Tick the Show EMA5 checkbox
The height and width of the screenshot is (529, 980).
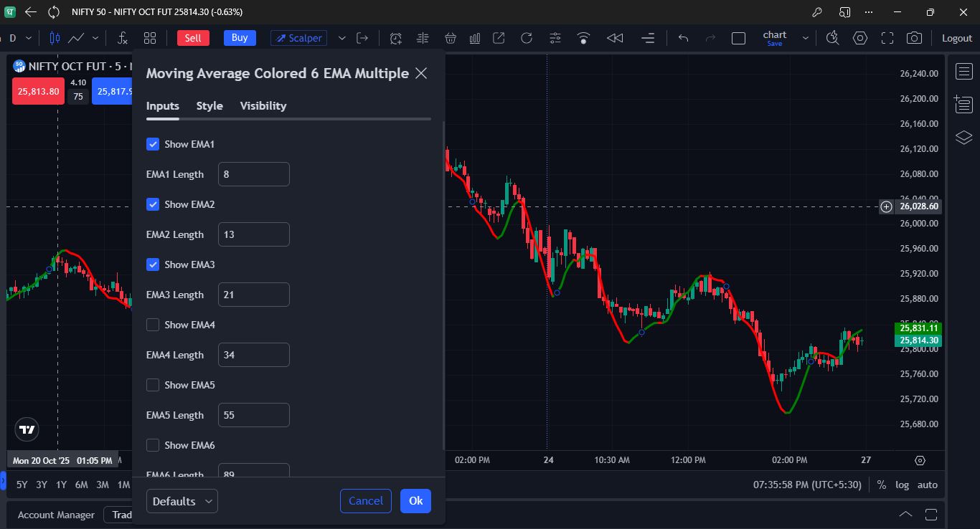153,385
